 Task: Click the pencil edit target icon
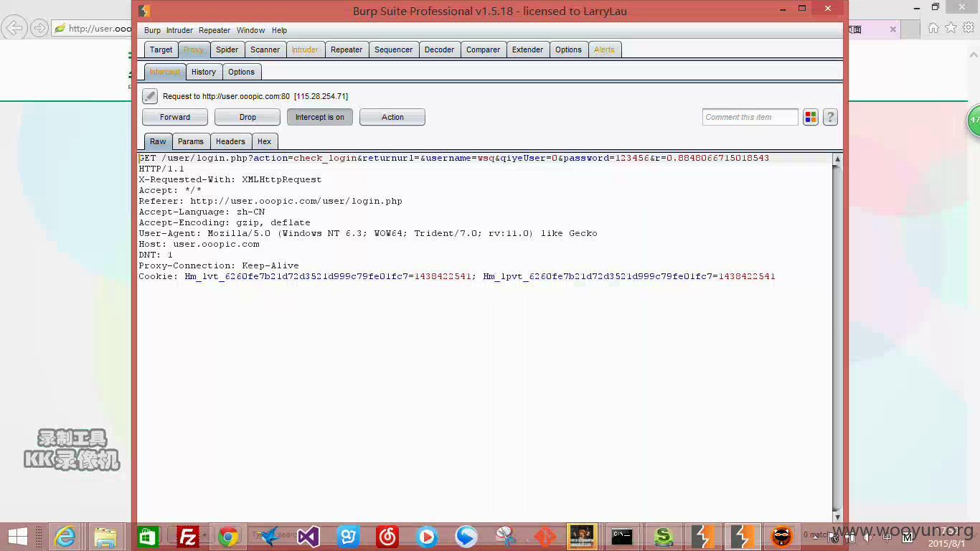pyautogui.click(x=149, y=96)
